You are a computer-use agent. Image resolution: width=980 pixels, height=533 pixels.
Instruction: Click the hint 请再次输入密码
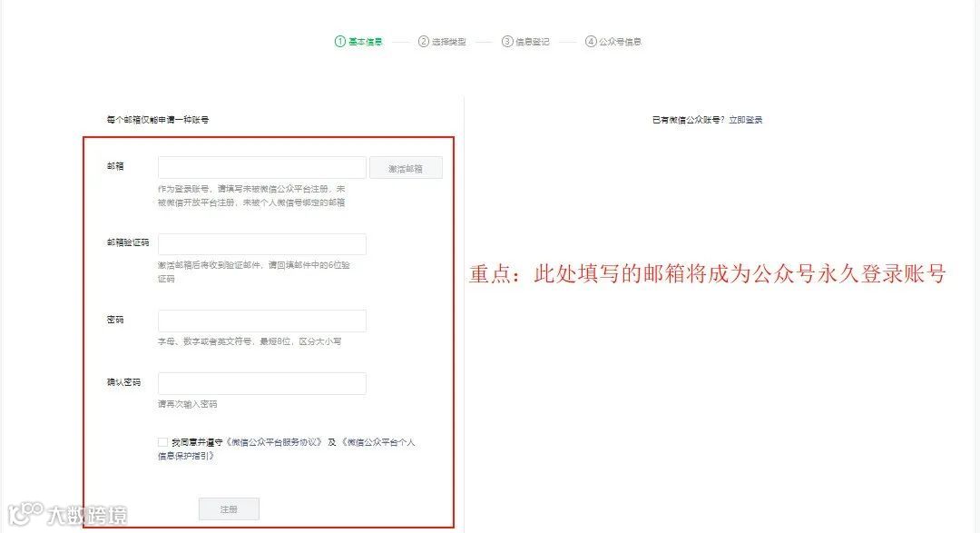(188, 404)
